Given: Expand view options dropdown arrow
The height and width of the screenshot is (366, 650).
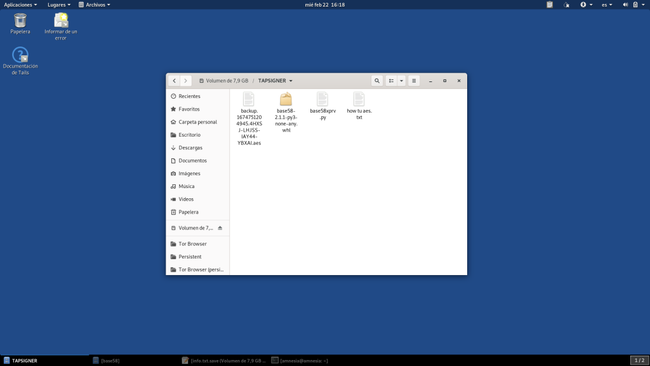Looking at the screenshot, I should click(401, 81).
